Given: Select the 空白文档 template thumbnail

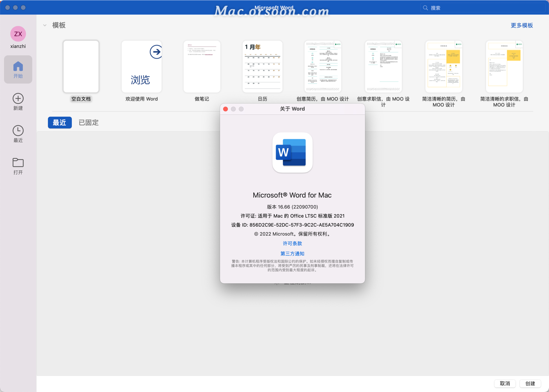Looking at the screenshot, I should tap(81, 67).
